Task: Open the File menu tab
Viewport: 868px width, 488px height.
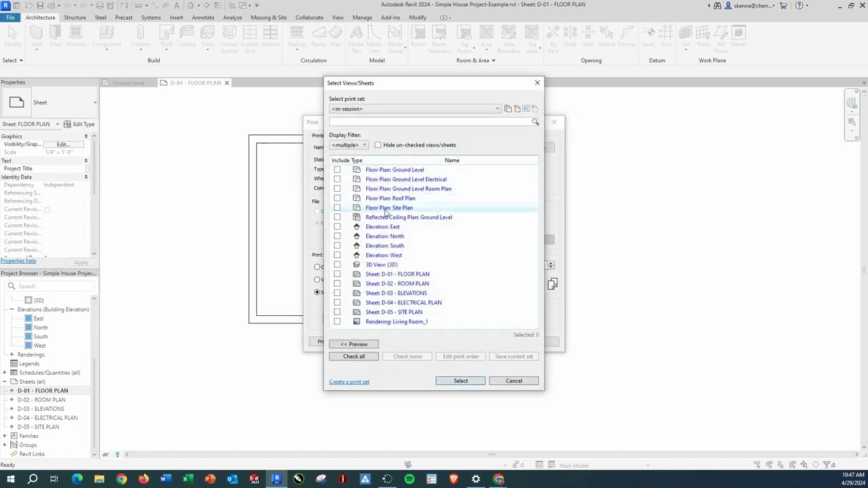Action: click(11, 18)
